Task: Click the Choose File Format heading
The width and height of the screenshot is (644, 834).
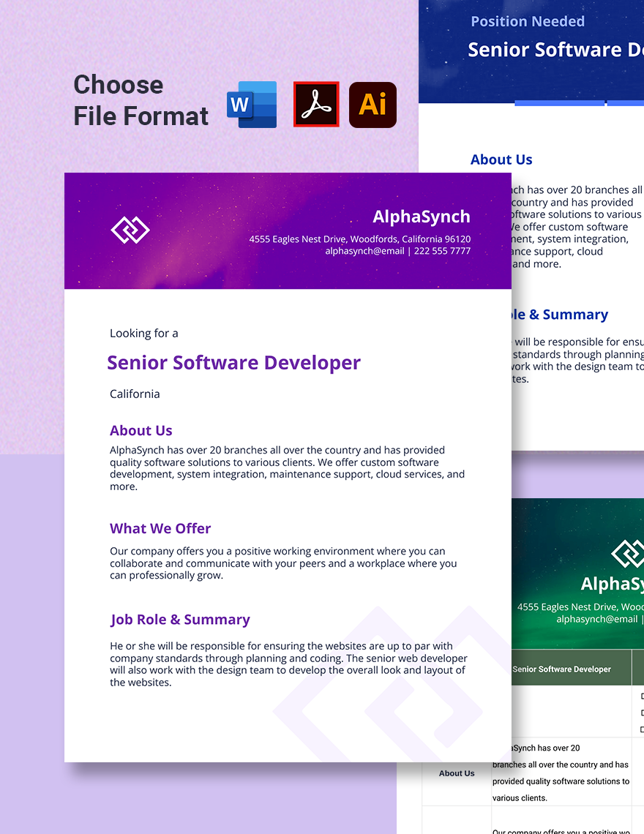Action: pos(140,100)
